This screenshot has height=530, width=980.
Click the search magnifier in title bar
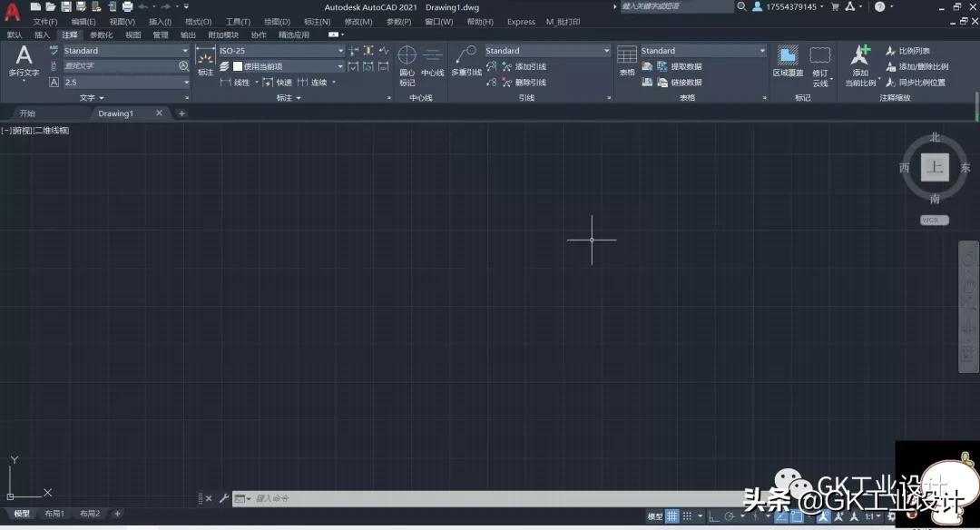[x=742, y=7]
